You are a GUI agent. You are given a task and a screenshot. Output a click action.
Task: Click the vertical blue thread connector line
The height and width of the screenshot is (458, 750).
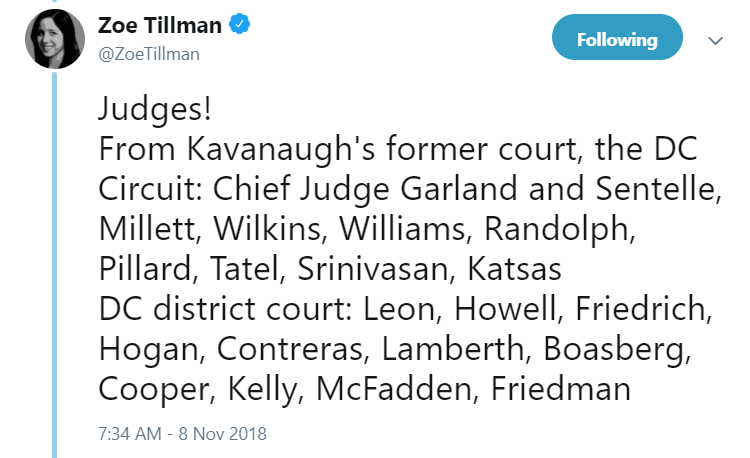[x=55, y=264]
